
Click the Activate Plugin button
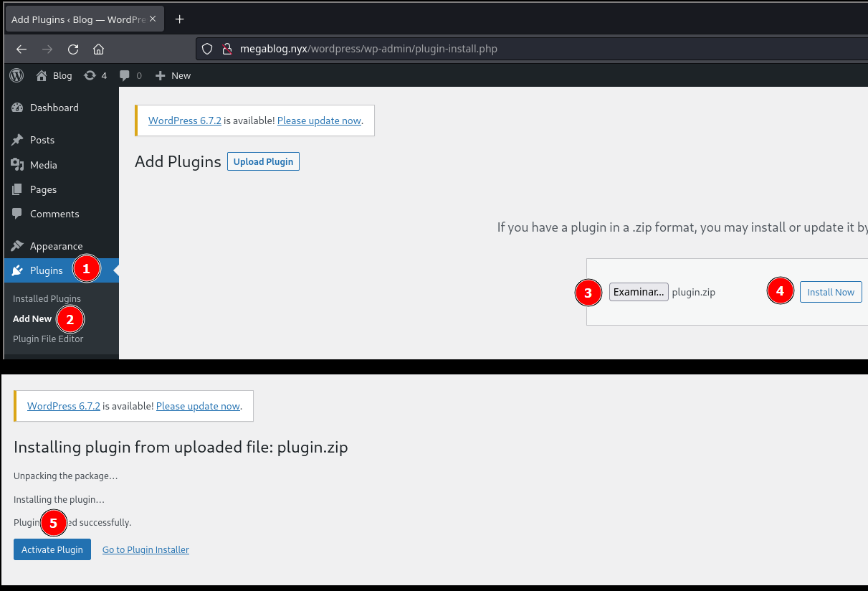pyautogui.click(x=52, y=549)
